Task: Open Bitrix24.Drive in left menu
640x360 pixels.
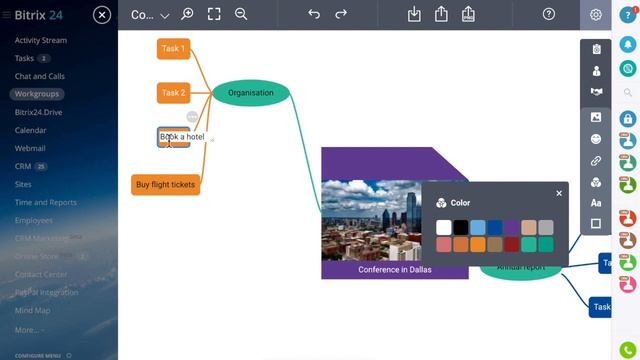Action: pyautogui.click(x=38, y=112)
